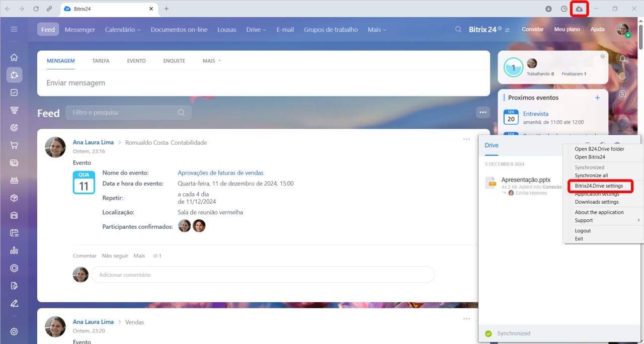The height and width of the screenshot is (344, 644).
Task: Open the bar chart analytics icon in sidebar
Action: tap(14, 250)
